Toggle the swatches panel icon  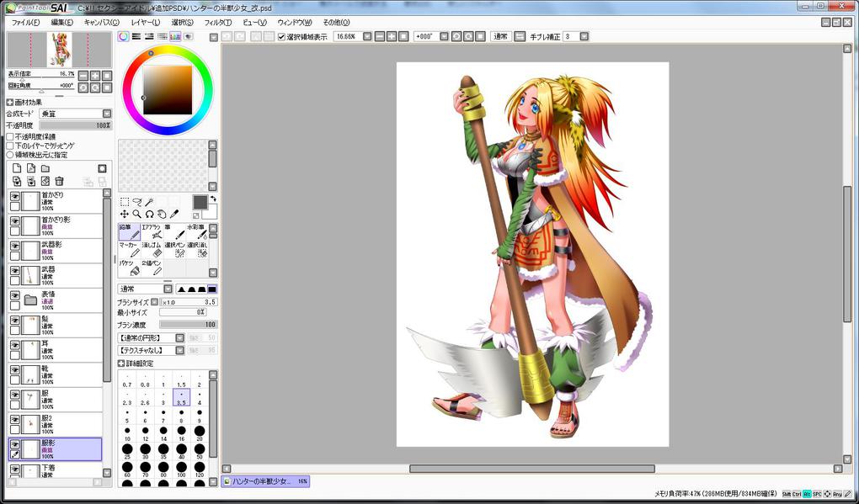point(175,37)
